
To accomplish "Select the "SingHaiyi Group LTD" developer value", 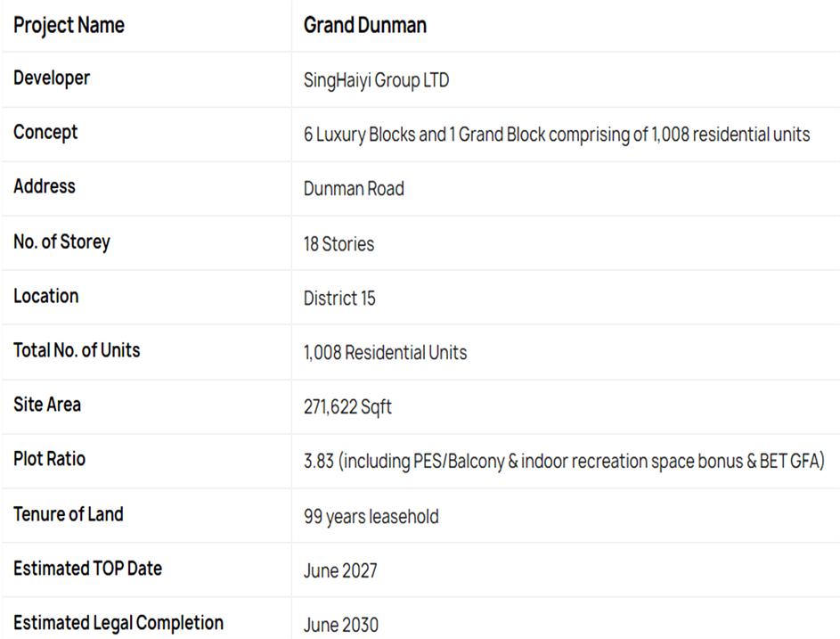I will (x=376, y=80).
